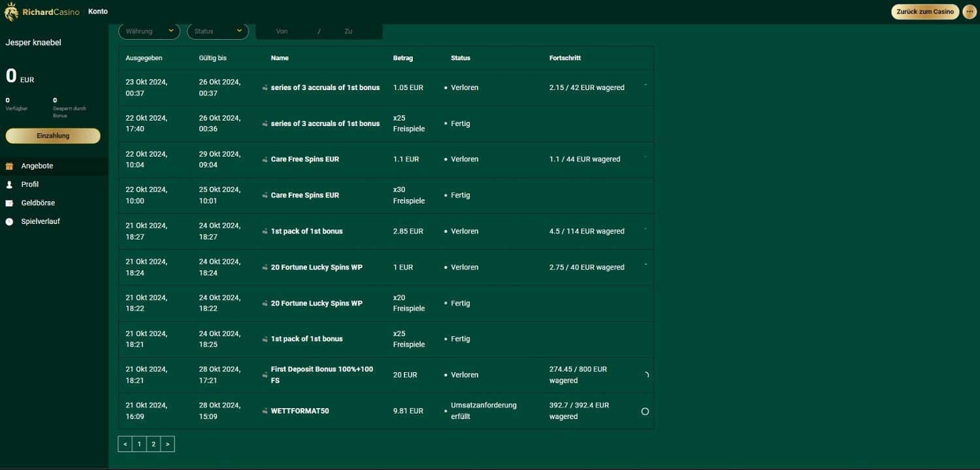
Task: Click First Deposit Bonus 100%+100 FS name
Action: [322, 375]
